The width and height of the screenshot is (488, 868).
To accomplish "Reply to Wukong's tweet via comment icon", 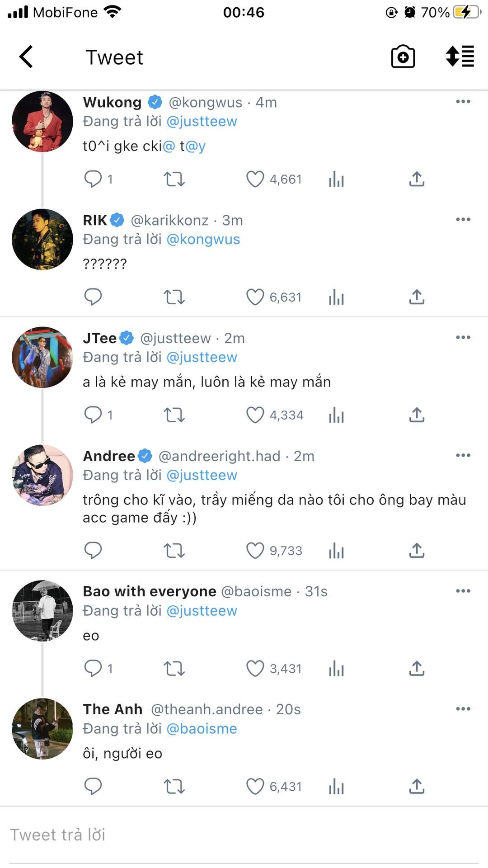I will (x=93, y=179).
